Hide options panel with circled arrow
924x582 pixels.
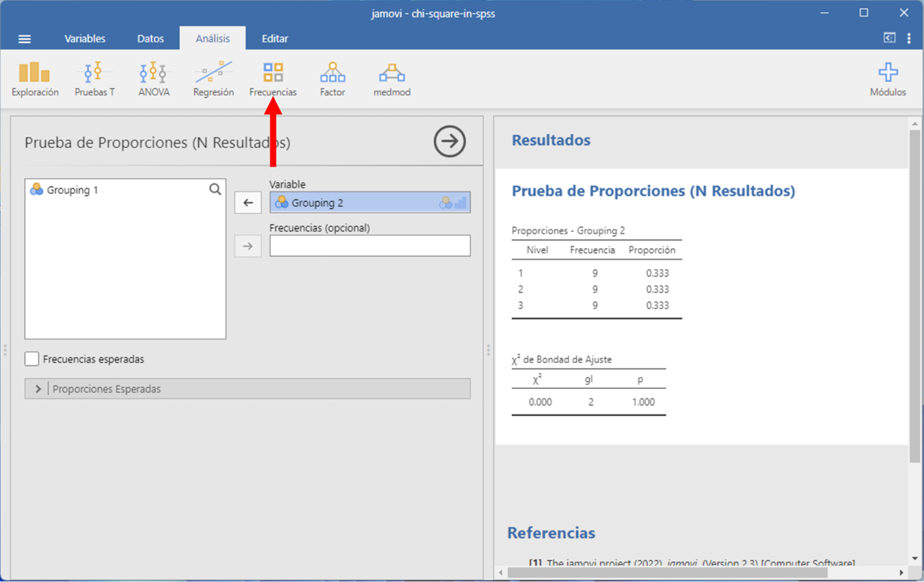(450, 141)
